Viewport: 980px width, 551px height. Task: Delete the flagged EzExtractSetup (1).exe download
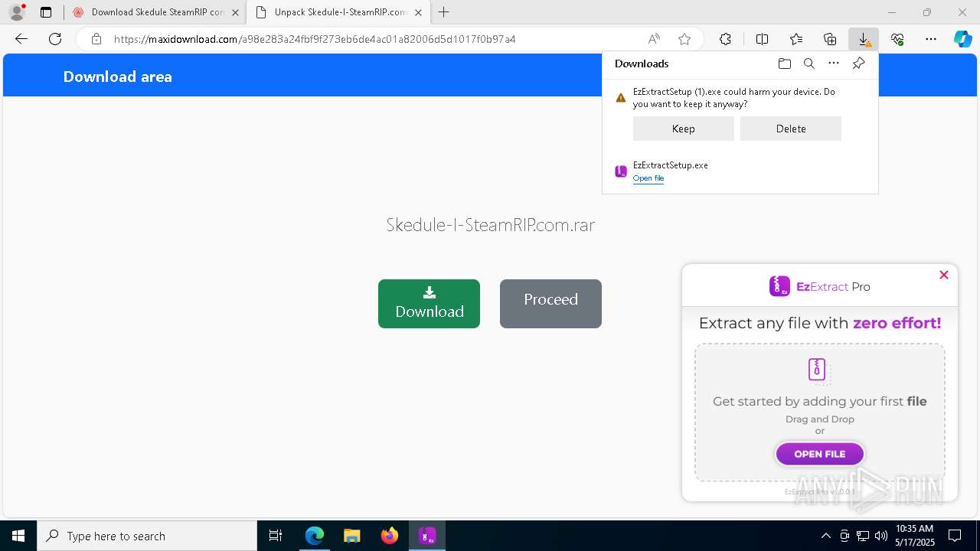point(791,129)
